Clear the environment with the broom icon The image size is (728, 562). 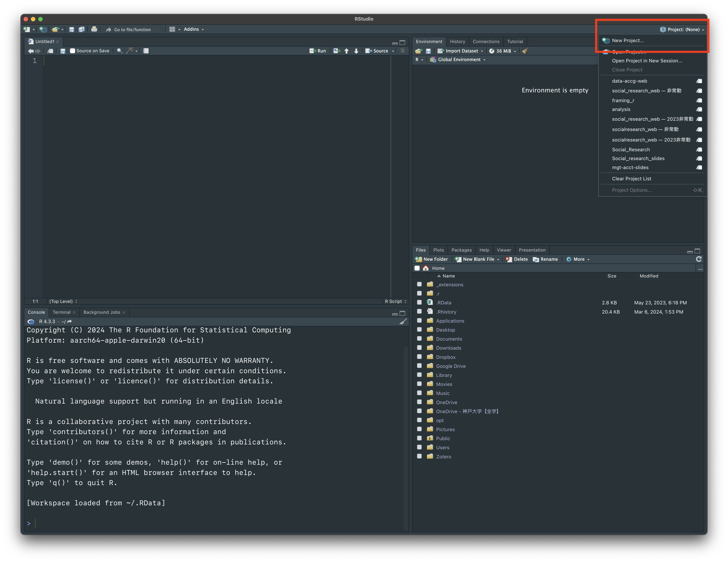point(525,51)
